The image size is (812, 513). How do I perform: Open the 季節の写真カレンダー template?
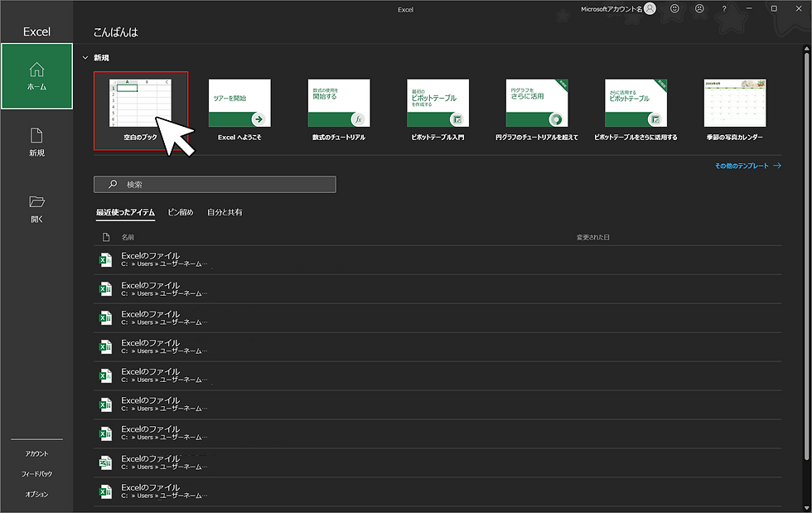[x=735, y=110]
